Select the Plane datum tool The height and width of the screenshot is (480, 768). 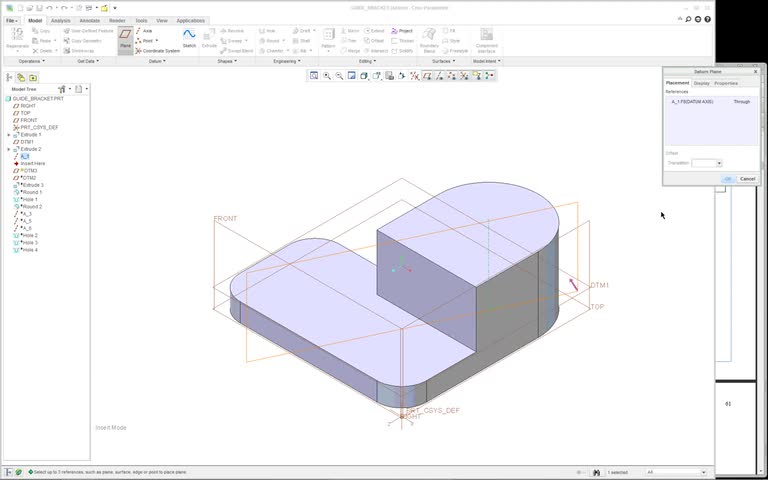tap(125, 39)
